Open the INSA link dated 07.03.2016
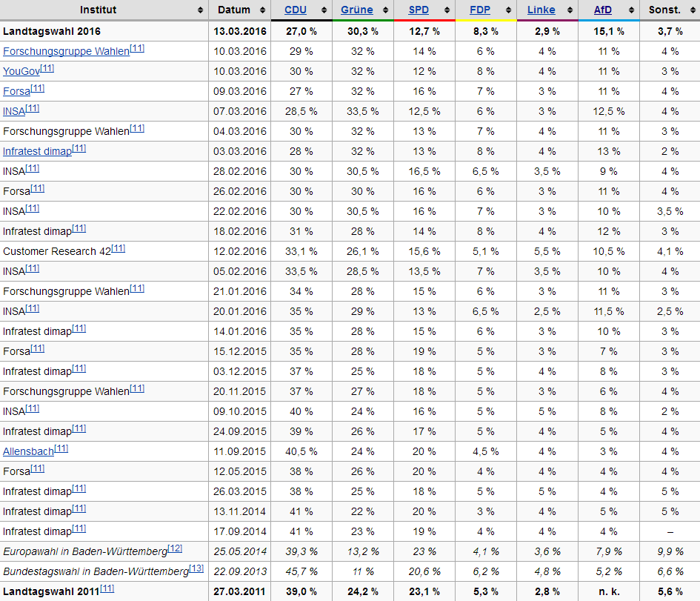 point(14,112)
